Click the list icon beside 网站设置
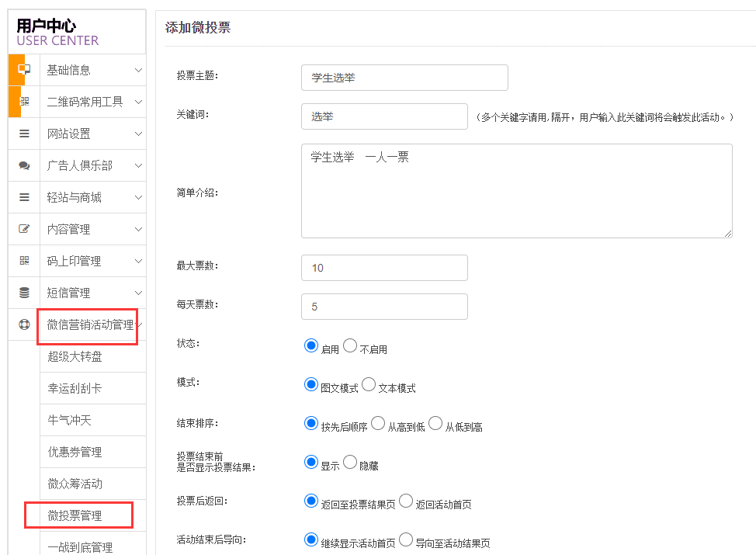The image size is (756, 555). 24,134
